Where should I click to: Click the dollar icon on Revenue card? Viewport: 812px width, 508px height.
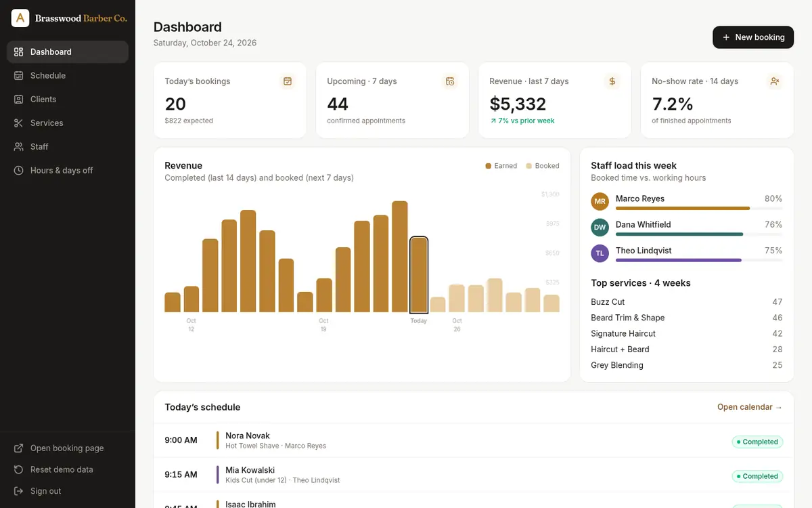pos(612,81)
